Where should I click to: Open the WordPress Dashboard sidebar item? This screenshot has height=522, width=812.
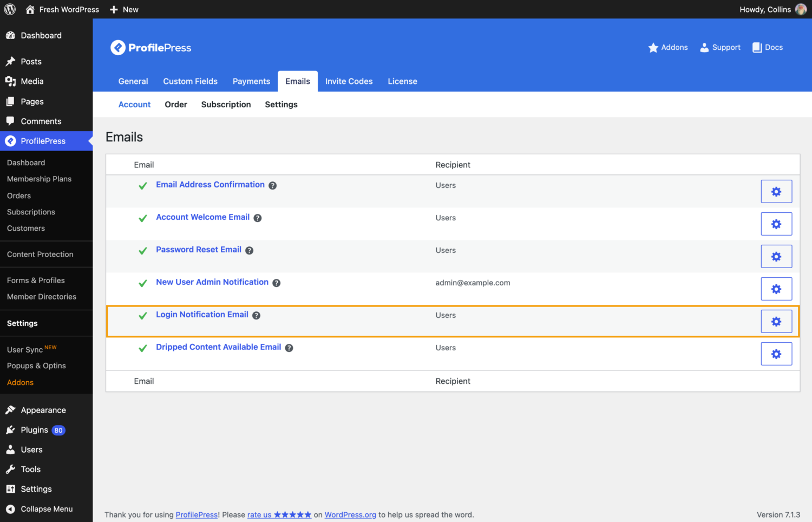[46, 35]
